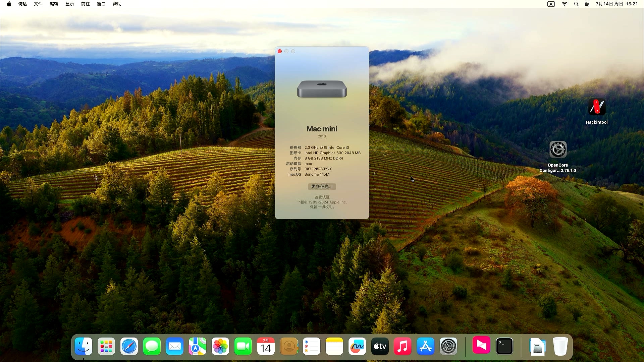Click the input source indicator in the menu bar
Image resolution: width=644 pixels, height=362 pixels.
click(551, 4)
